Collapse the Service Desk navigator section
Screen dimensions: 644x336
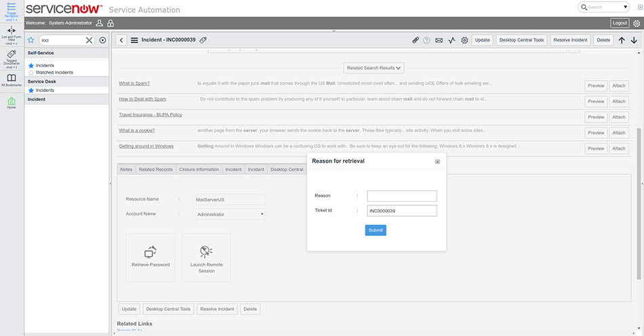click(66, 82)
